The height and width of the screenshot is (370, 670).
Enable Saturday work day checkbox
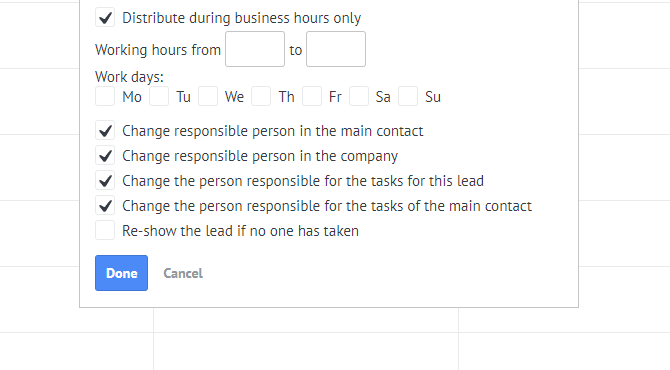359,96
